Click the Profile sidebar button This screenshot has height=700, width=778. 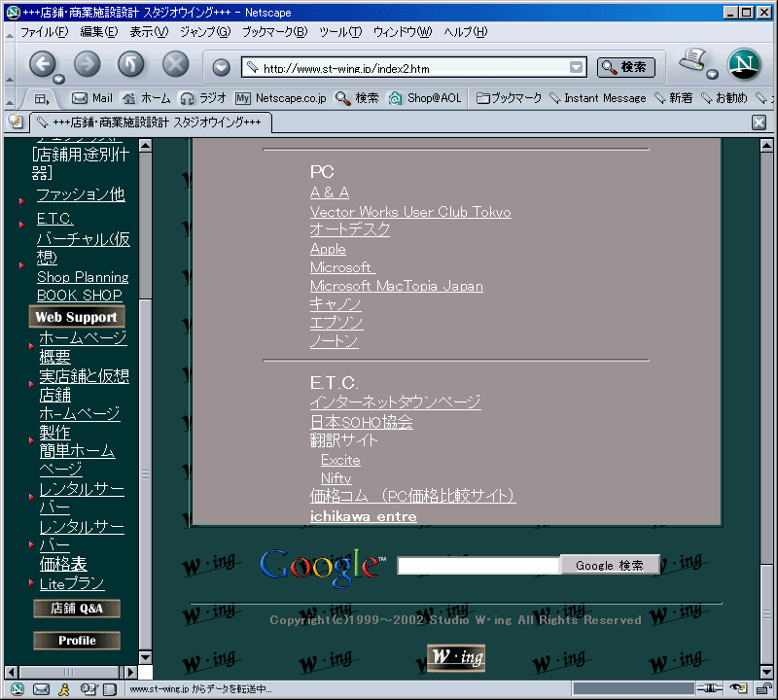tap(77, 641)
